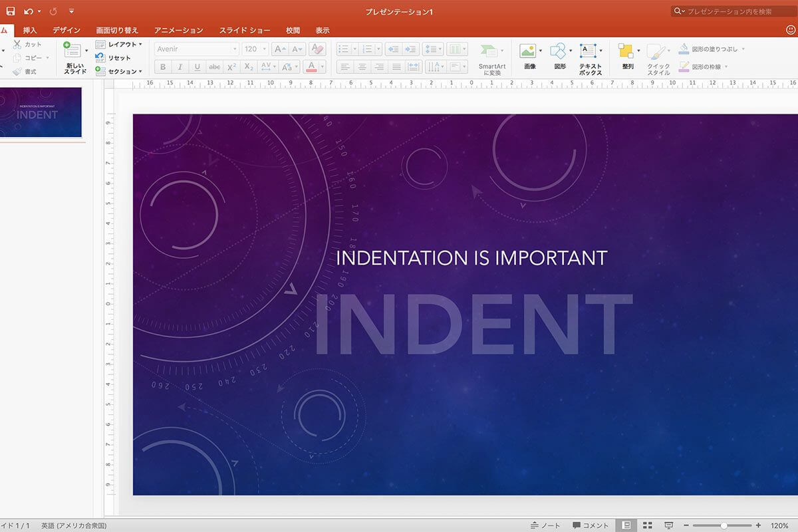798x532 pixels.
Task: Click the リセット button
Action: 114,58
